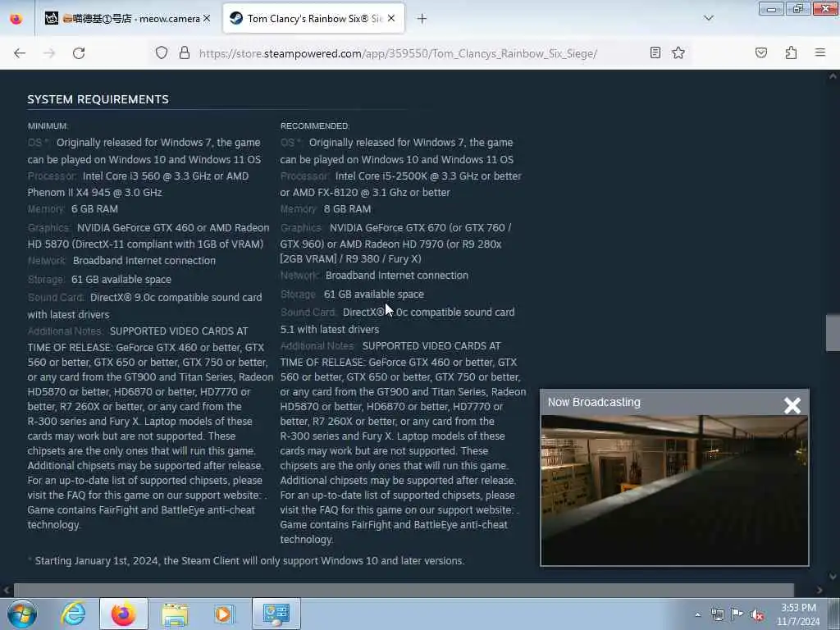The height and width of the screenshot is (630, 840).
Task: Click the Now Broadcasting title text
Action: 594,402
